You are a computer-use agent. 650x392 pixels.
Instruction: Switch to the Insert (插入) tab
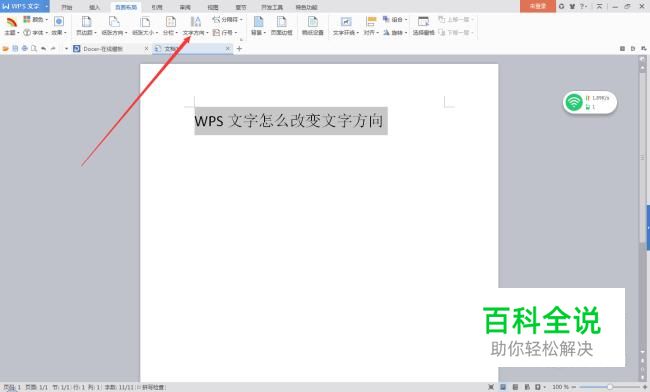click(95, 7)
